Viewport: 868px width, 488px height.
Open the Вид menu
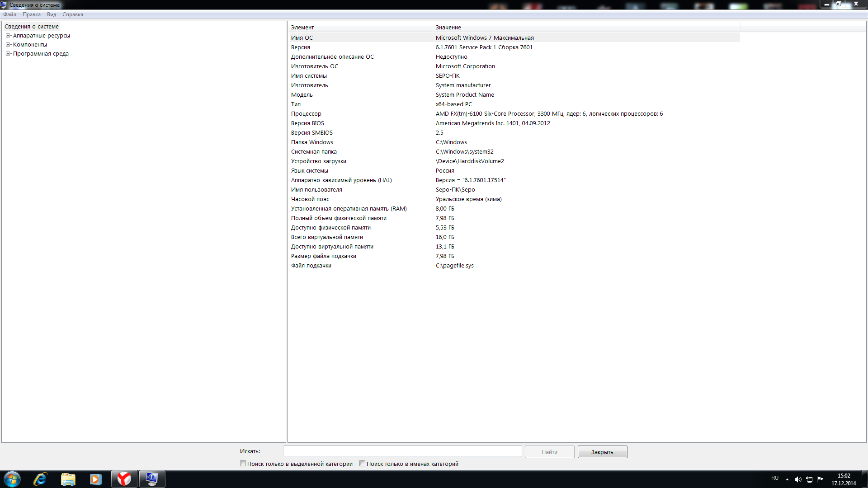click(x=51, y=14)
